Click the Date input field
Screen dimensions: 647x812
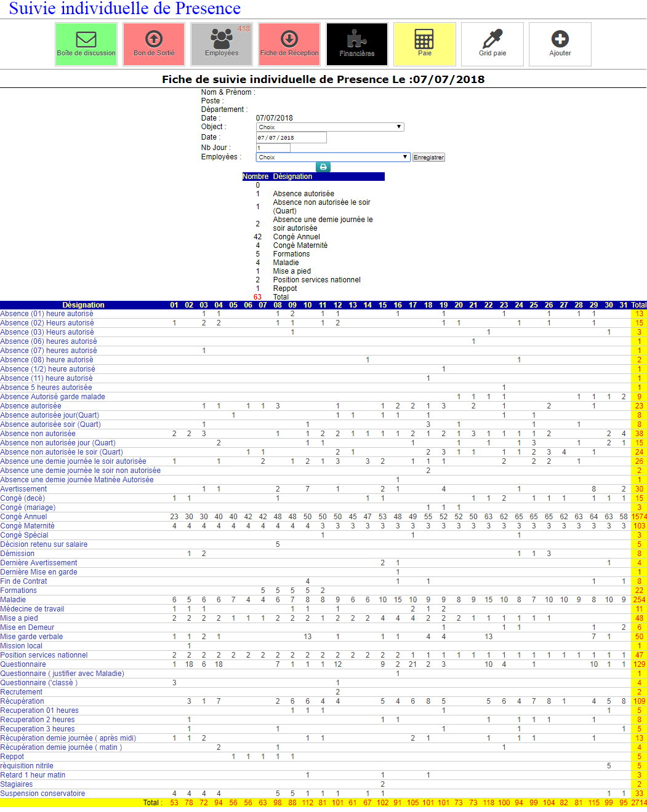291,137
